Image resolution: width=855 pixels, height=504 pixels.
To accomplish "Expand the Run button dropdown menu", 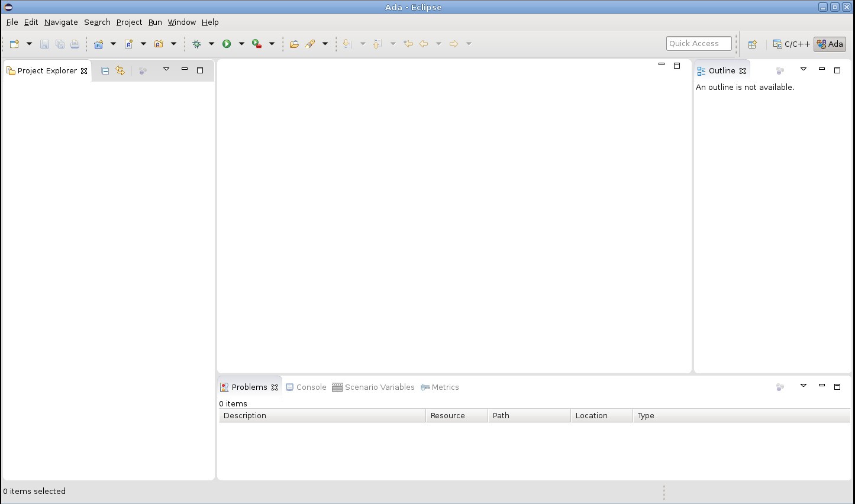I will point(242,43).
